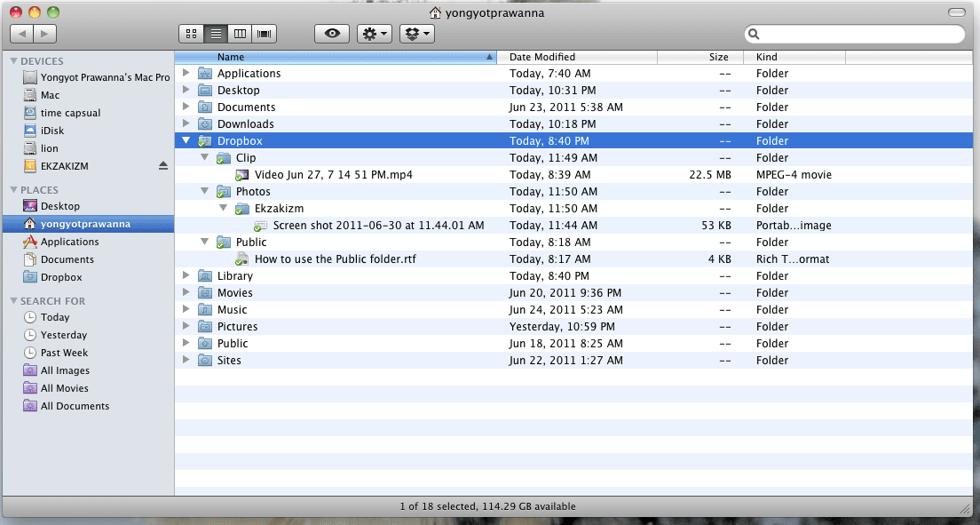The width and height of the screenshot is (980, 525).
Task: Expand the Pictures folder row
Action: tap(186, 326)
